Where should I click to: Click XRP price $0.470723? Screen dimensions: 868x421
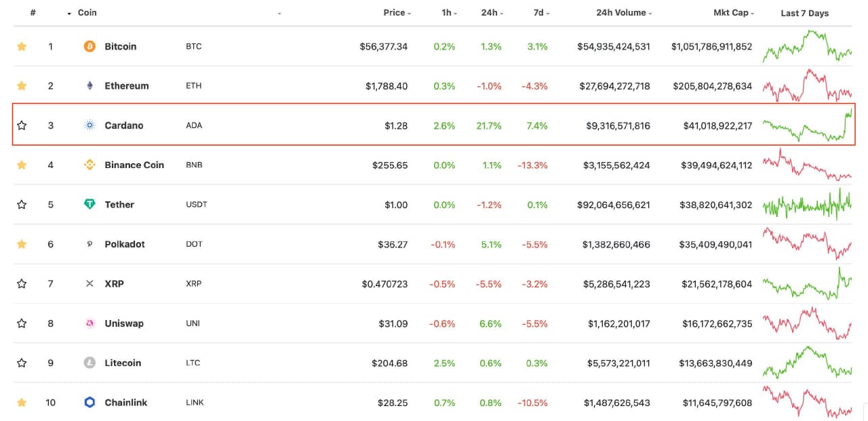coord(385,283)
